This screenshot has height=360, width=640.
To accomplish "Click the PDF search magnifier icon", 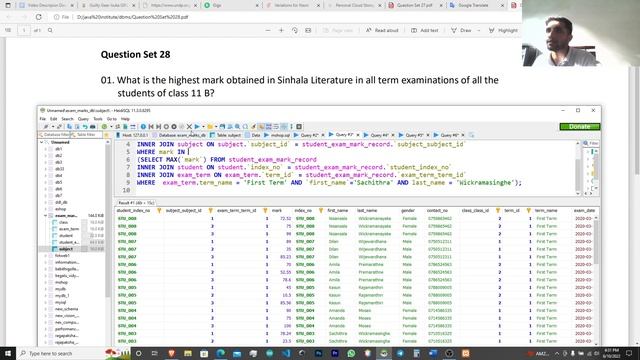I will coord(50,30).
